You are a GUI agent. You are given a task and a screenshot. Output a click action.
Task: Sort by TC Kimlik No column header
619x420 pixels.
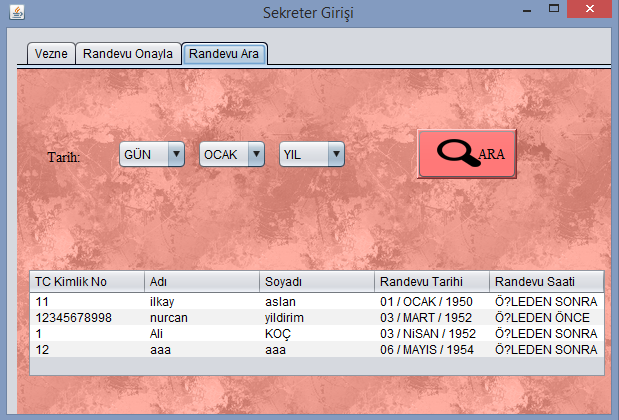tap(87, 281)
